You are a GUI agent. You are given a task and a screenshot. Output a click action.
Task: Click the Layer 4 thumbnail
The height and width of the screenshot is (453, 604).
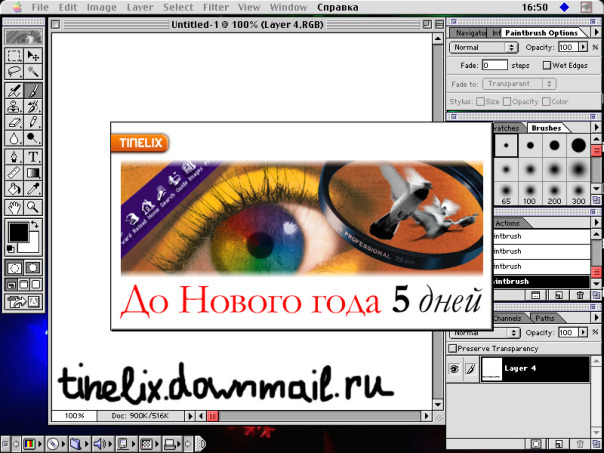tap(492, 369)
